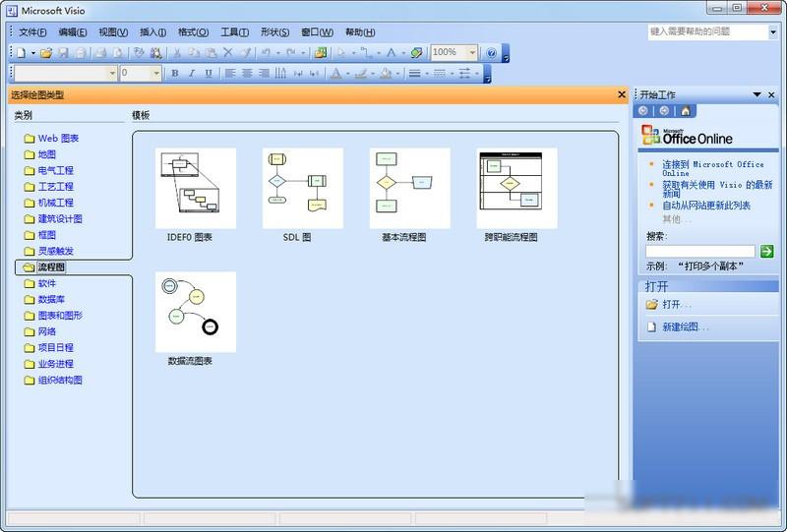Click the Spelling check toolbar icon
This screenshot has width=787, height=532.
click(139, 53)
